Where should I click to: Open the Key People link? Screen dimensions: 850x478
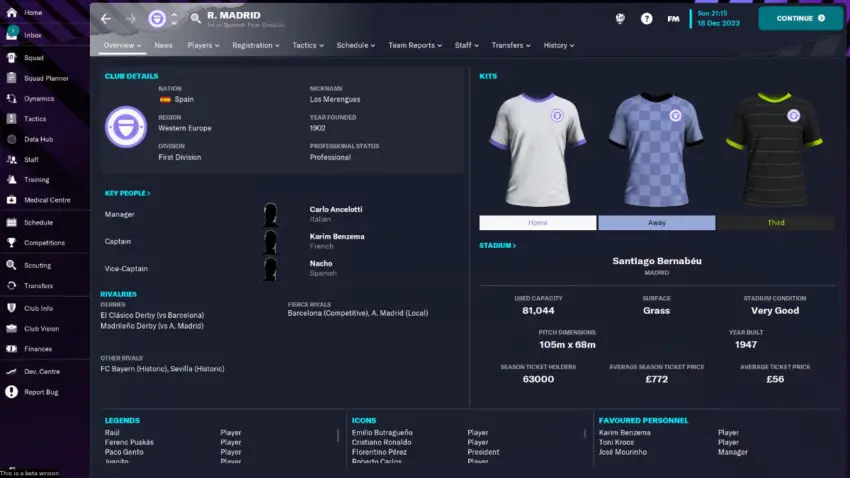point(127,193)
